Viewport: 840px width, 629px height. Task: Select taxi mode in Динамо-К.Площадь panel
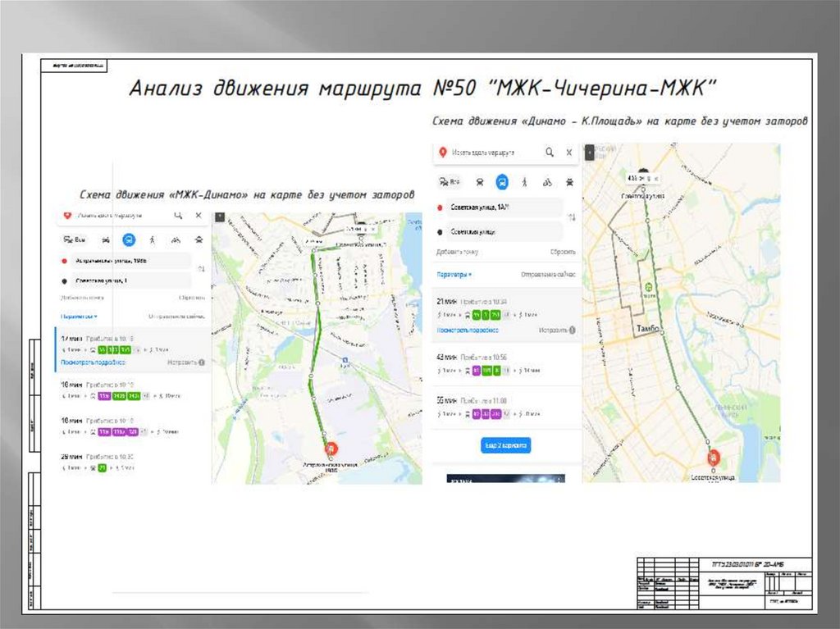(569, 183)
